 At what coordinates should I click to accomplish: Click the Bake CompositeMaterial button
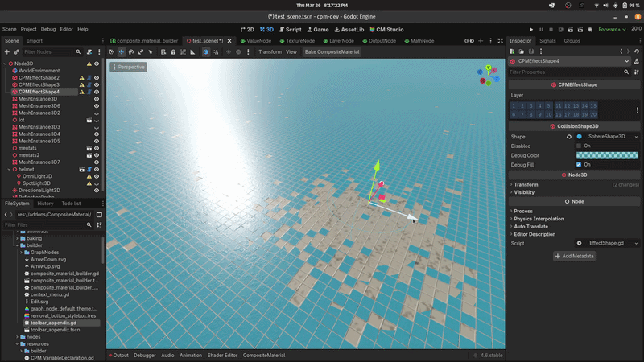click(x=332, y=51)
